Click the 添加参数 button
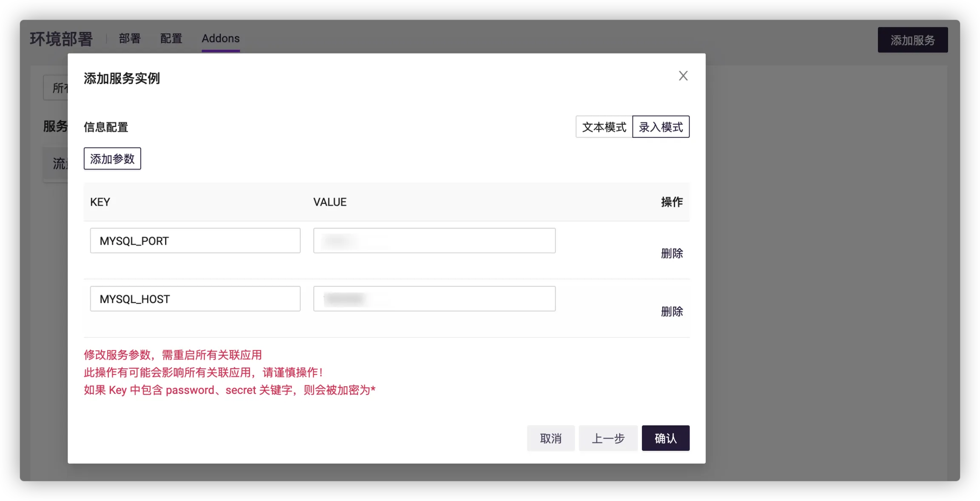The image size is (980, 501). pyautogui.click(x=112, y=159)
